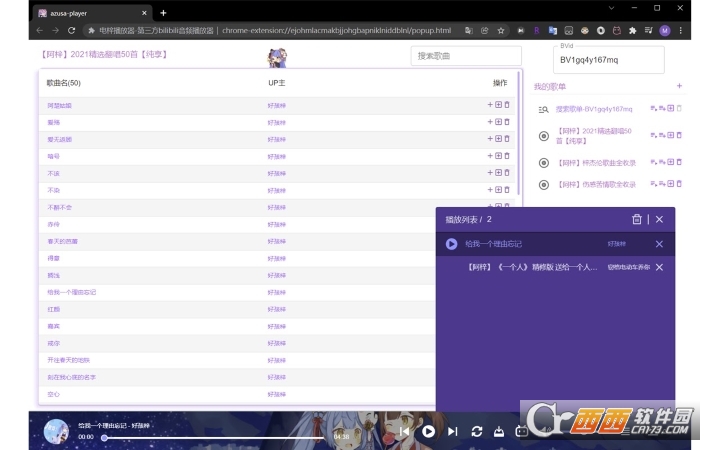Click the play button in bottom player
Viewport: 720px width, 450px height.
click(428, 431)
